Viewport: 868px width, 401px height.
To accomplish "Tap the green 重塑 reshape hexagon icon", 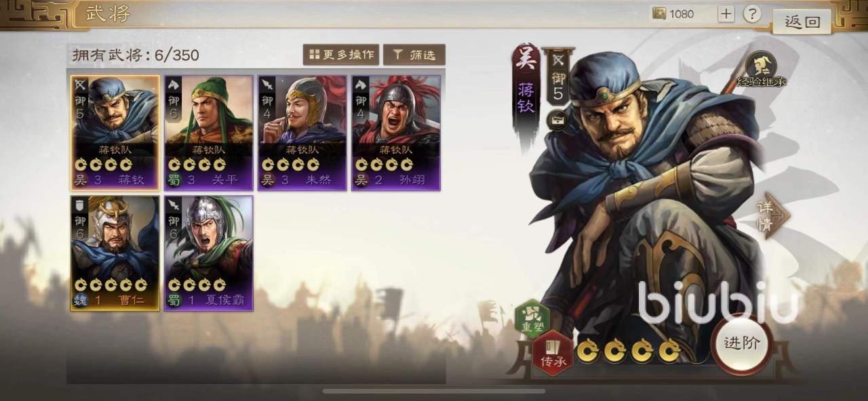I will tap(532, 320).
